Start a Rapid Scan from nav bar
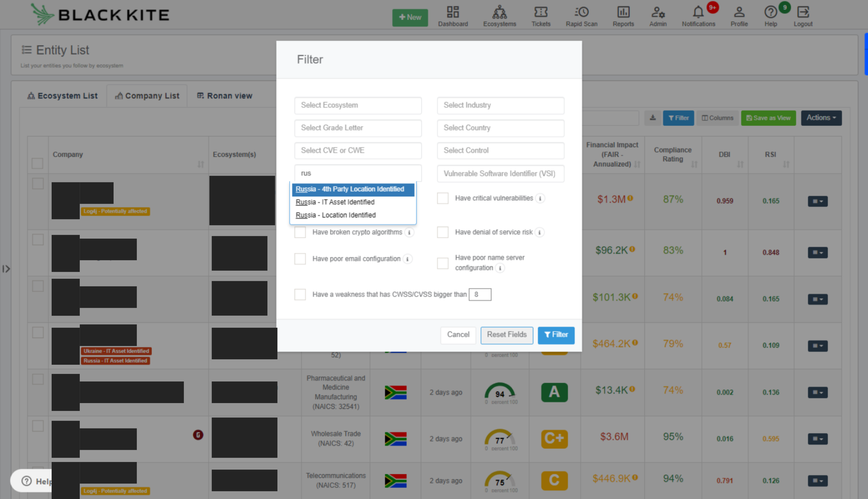The image size is (868, 499). (x=581, y=16)
